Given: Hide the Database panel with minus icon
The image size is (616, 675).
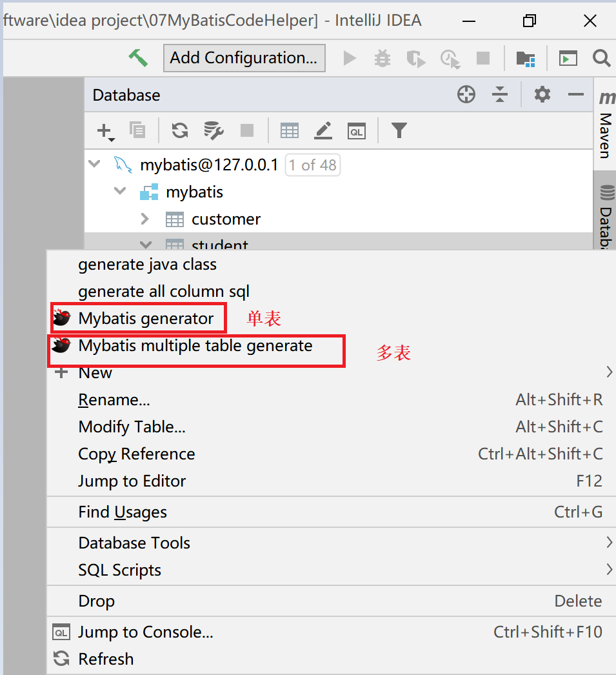Looking at the screenshot, I should coord(575,94).
